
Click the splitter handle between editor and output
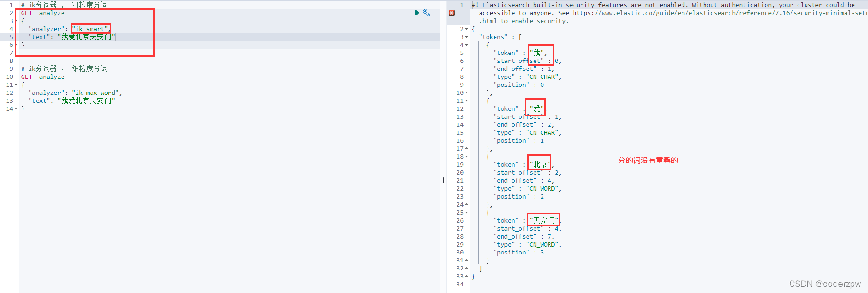pyautogui.click(x=443, y=180)
